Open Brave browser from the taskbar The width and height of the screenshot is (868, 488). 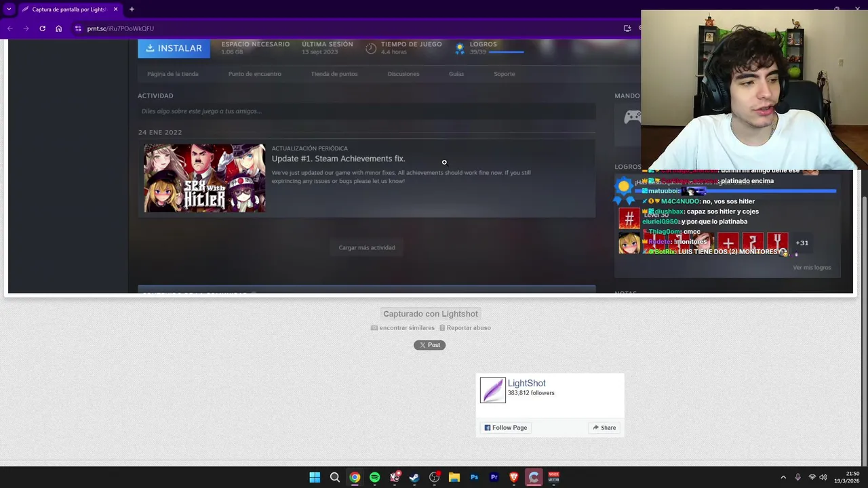(x=514, y=477)
